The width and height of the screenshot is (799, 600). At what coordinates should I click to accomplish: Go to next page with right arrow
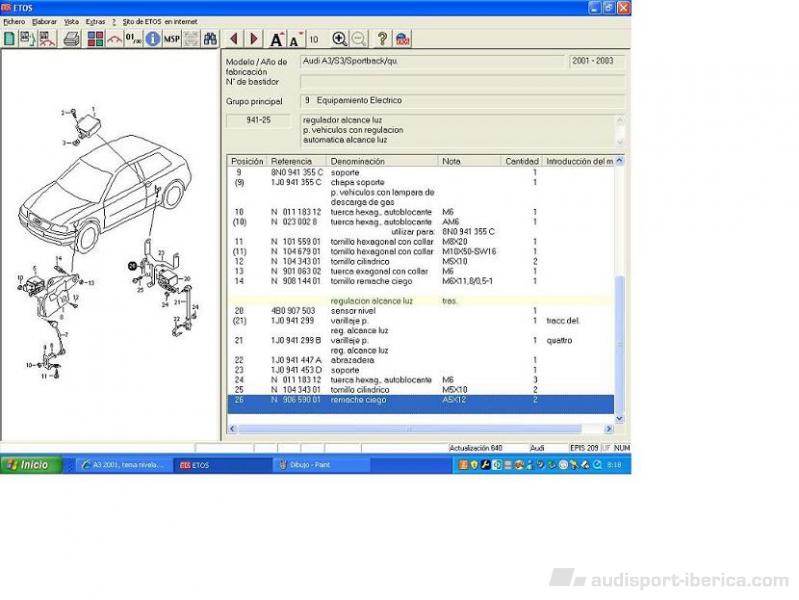coord(254,39)
